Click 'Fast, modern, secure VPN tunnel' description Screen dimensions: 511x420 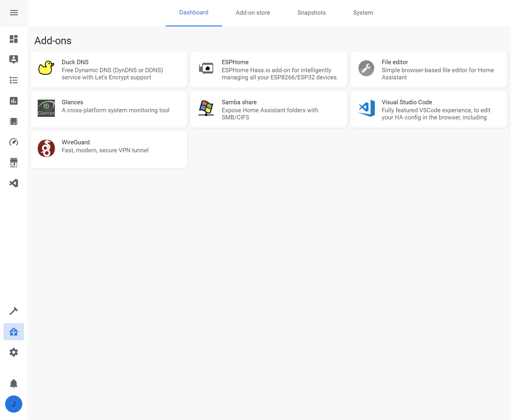tap(105, 150)
